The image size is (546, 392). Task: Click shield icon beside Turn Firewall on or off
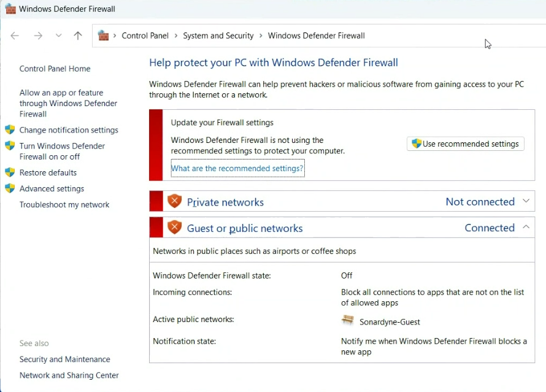pos(10,145)
